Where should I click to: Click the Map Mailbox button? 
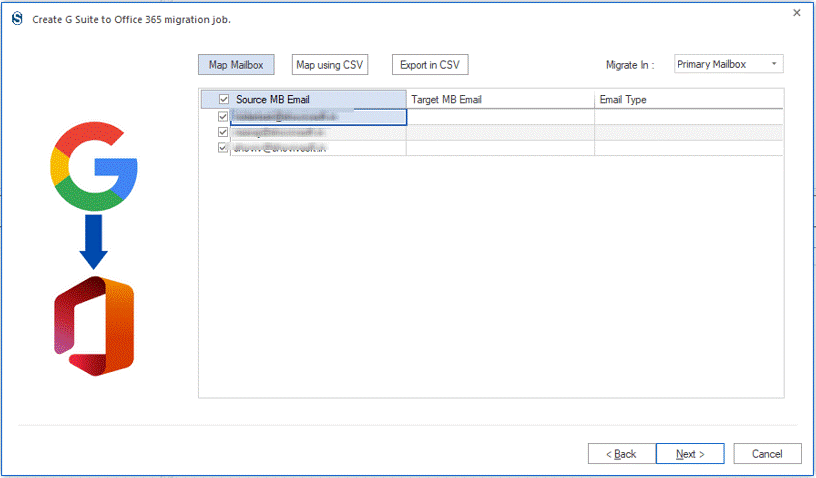click(236, 65)
